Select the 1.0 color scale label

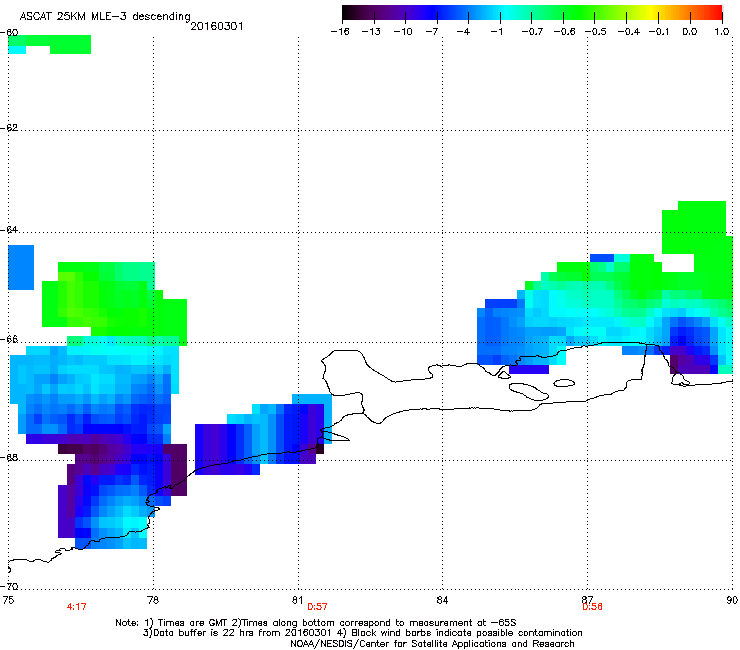[722, 32]
